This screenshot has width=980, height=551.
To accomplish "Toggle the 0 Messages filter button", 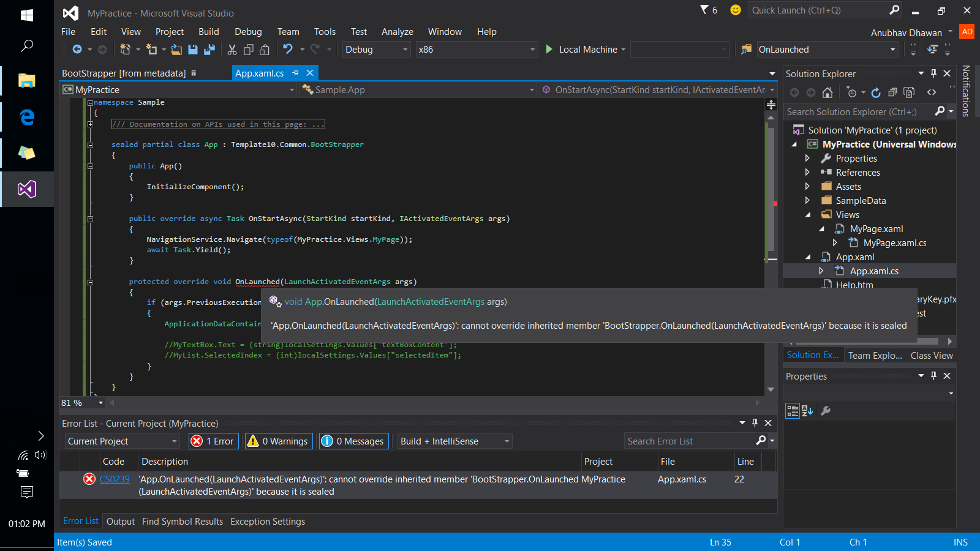I will coord(353,441).
